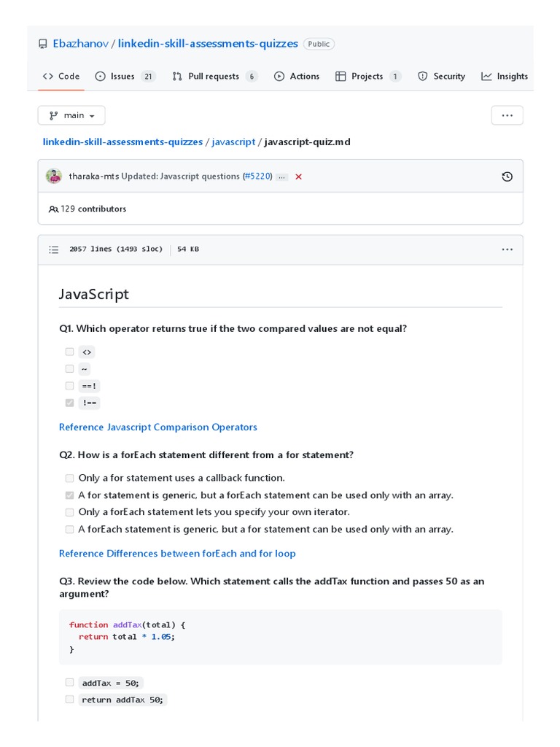Open the main branch dropdown

71,115
